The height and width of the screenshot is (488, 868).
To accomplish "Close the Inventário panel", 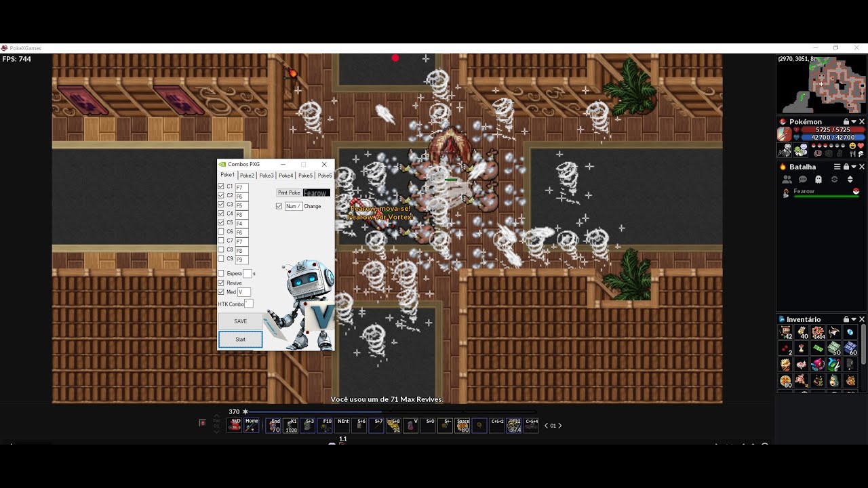I will [862, 319].
